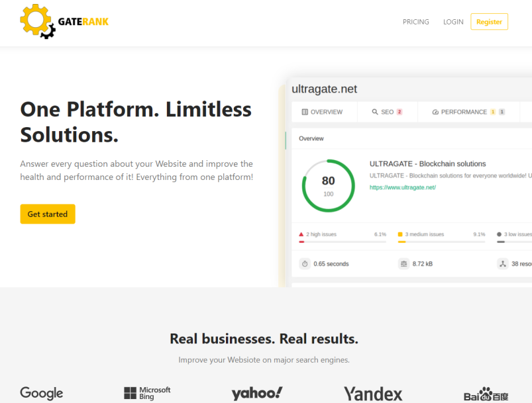This screenshot has width=532, height=403.
Task: Click the 80/100 score circle
Action: coord(328,186)
